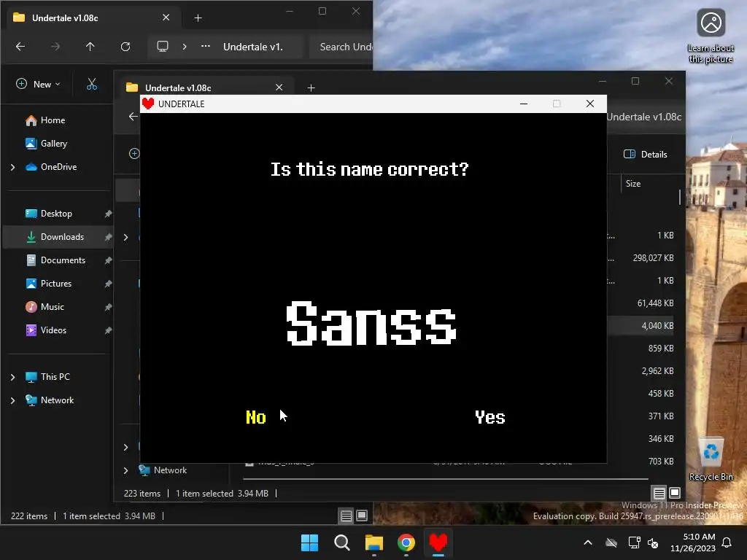Switch rear Explorer to large thumbnails view
Image resolution: width=747 pixels, height=560 pixels.
tap(362, 516)
